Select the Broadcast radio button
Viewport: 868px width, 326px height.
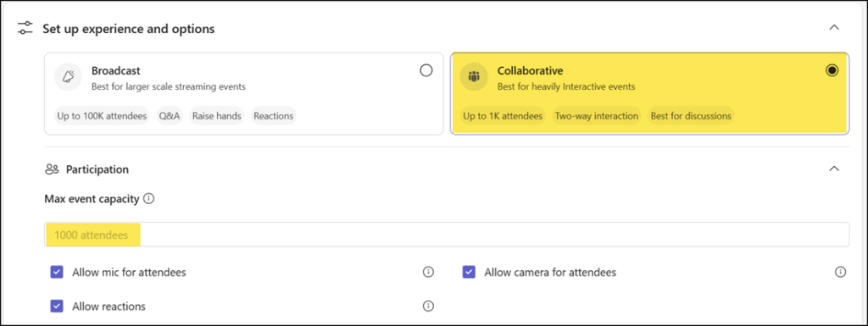[x=426, y=70]
